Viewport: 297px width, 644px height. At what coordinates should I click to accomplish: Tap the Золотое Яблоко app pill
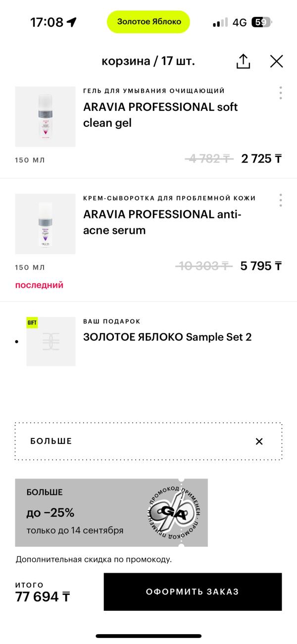point(148,22)
